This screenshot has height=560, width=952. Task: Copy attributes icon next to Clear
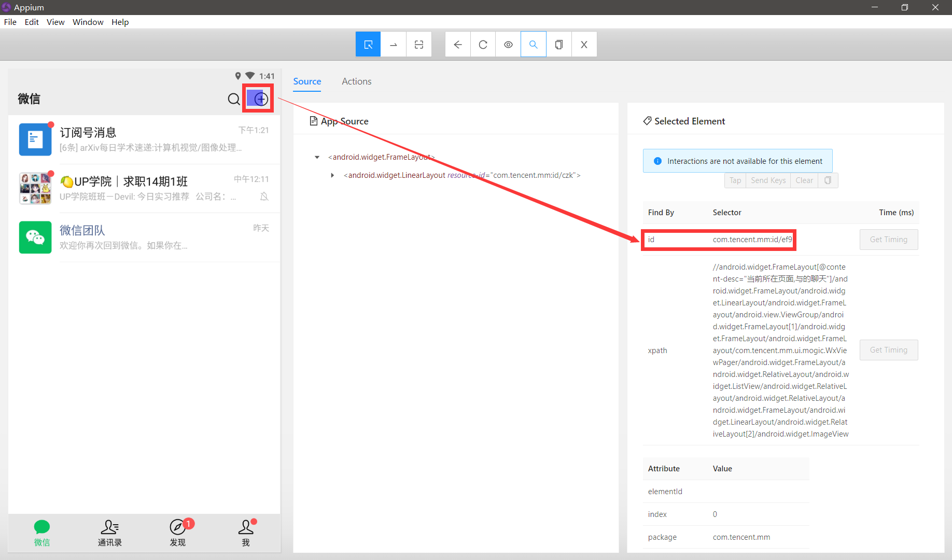pos(828,180)
